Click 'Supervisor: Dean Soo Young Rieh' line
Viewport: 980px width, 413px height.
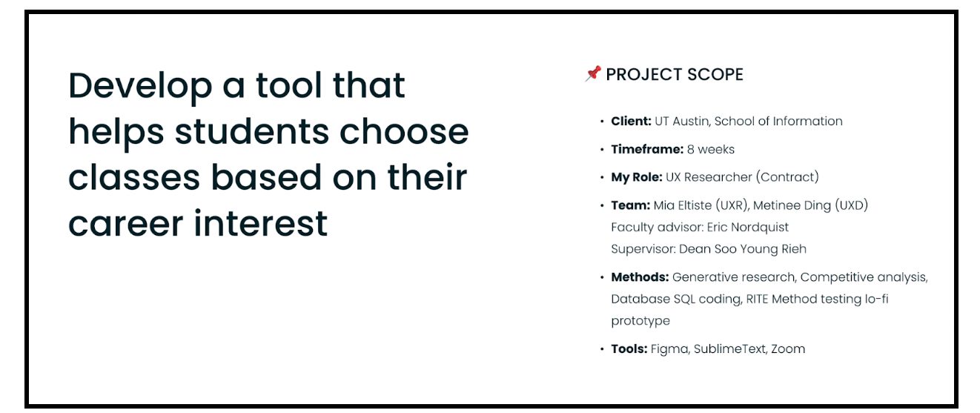709,249
